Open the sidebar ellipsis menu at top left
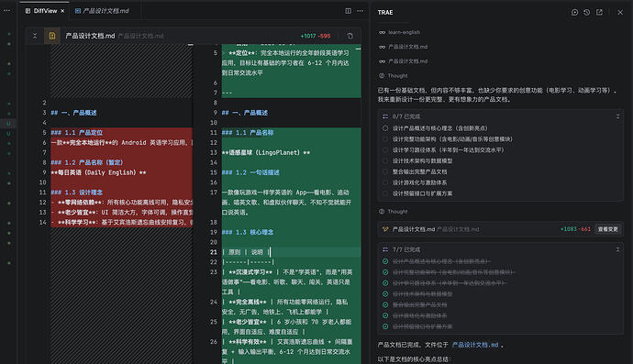 6,10
